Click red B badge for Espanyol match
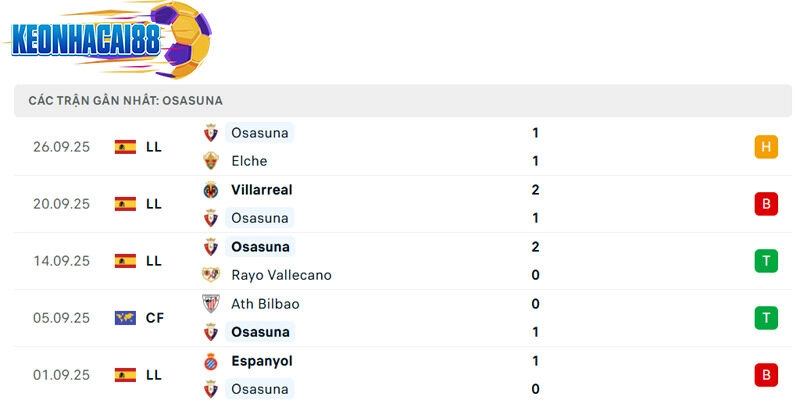 [766, 375]
